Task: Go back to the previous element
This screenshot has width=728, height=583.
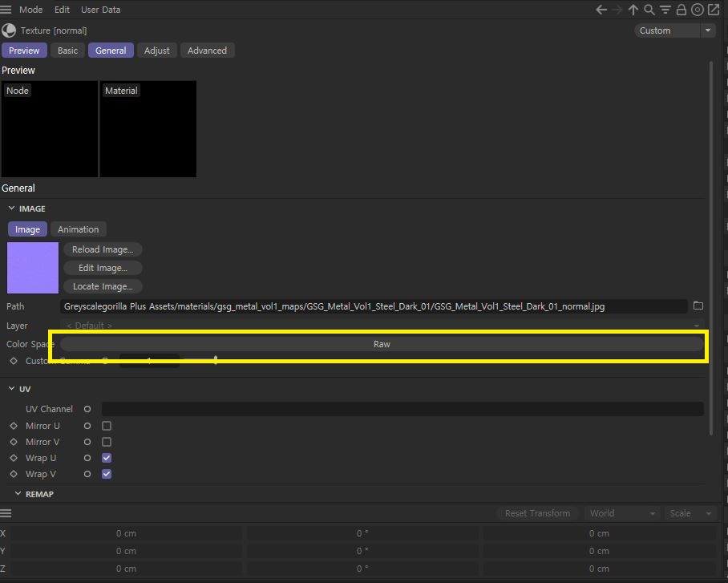Action: (x=601, y=10)
